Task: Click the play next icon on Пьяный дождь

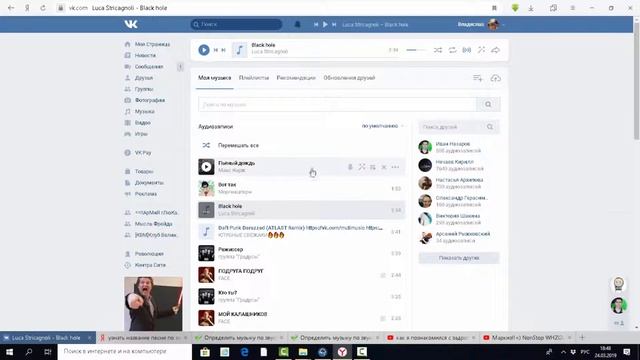Action: coord(373,167)
